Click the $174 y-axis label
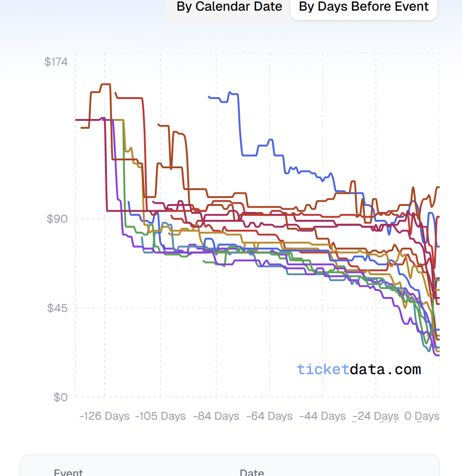 tap(56, 61)
